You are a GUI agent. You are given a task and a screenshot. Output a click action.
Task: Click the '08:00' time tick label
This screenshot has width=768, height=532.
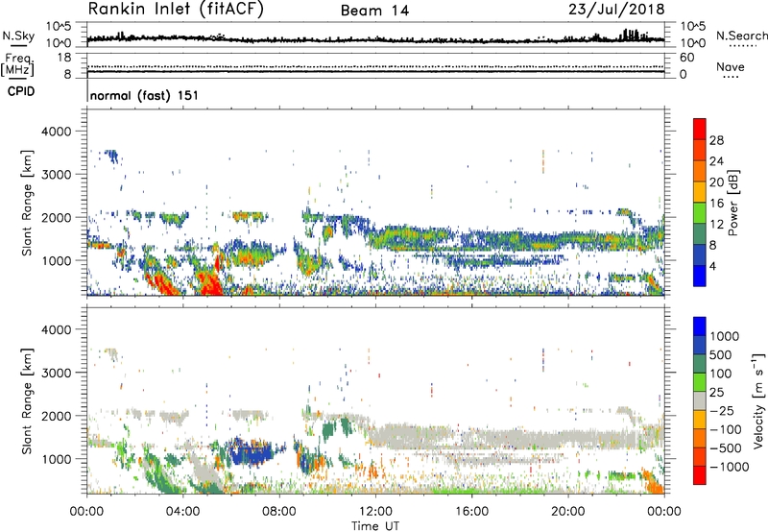(x=279, y=512)
